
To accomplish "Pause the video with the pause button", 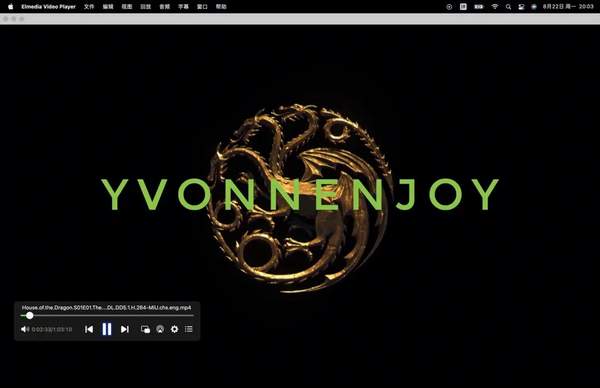I will coord(107,329).
